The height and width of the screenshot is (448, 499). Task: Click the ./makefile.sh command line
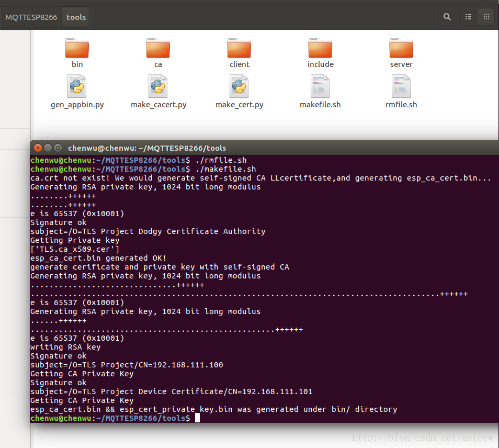[x=143, y=169]
